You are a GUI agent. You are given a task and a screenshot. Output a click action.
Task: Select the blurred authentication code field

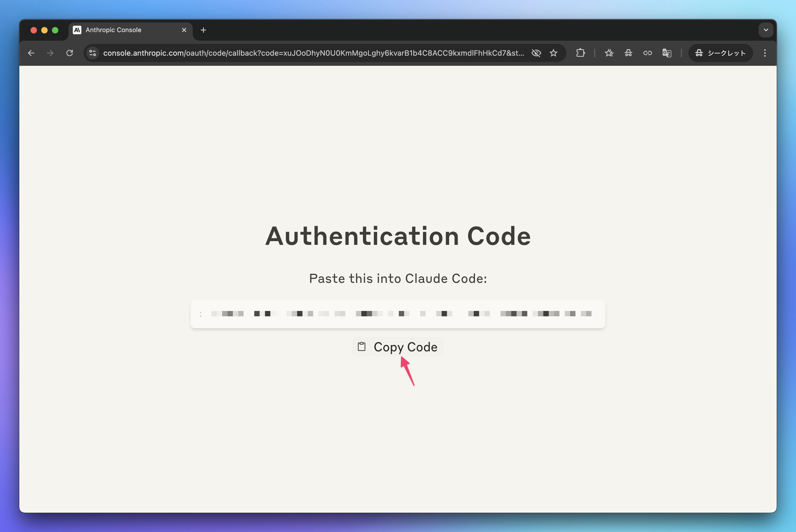pyautogui.click(x=398, y=314)
